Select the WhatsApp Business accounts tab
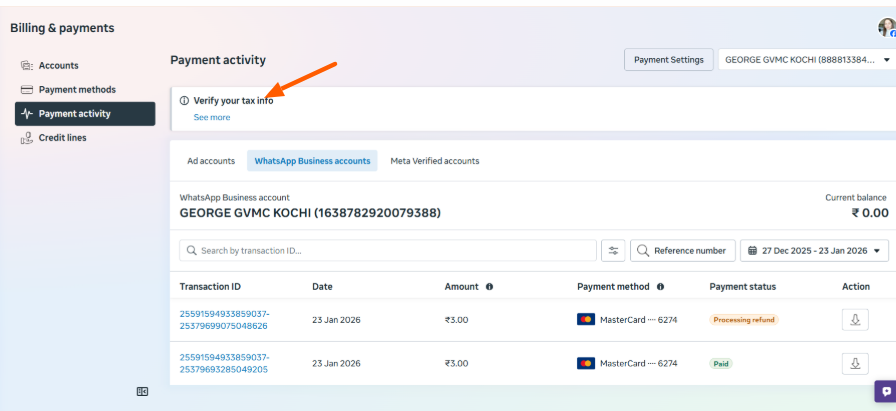The width and height of the screenshot is (896, 411). tap(312, 161)
